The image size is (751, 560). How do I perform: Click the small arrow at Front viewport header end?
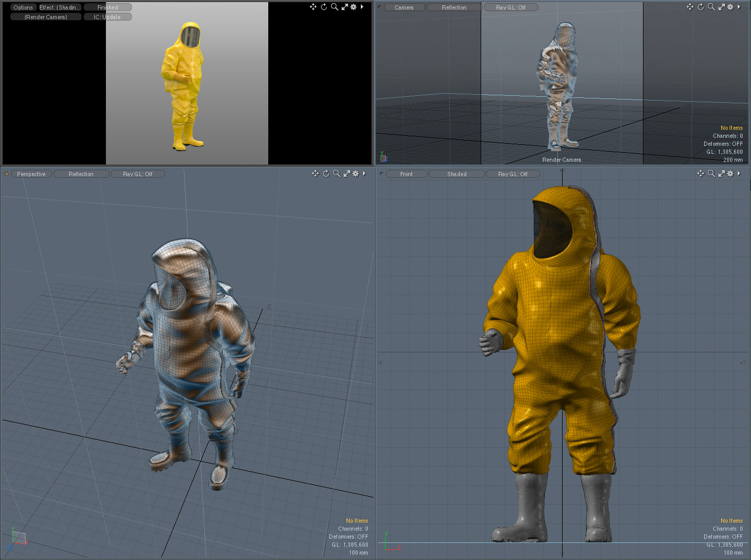739,174
